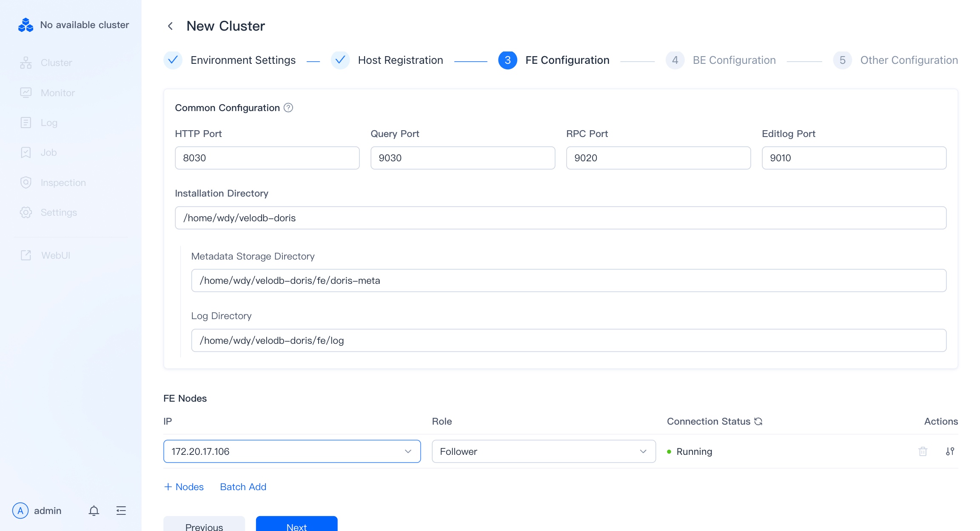Click step 3 circle icon

(508, 60)
